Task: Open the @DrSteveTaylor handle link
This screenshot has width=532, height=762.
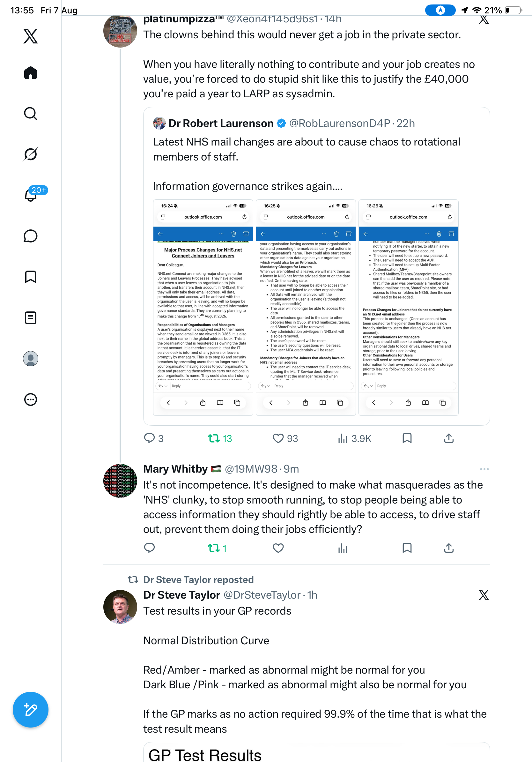Action: click(x=262, y=595)
